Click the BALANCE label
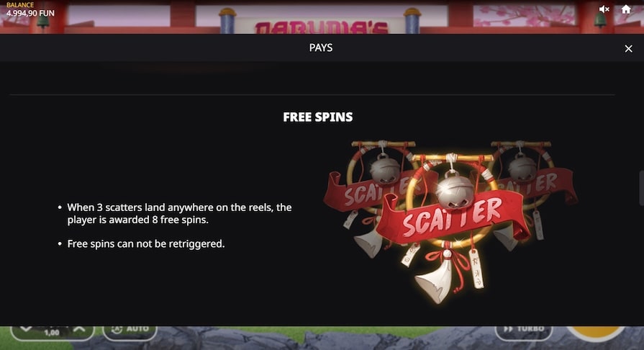This screenshot has height=350, width=644. click(x=20, y=5)
